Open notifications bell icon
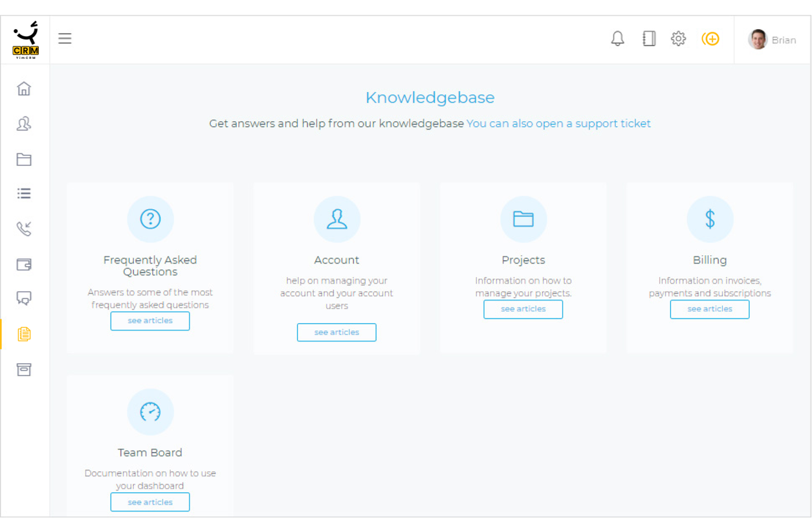 coord(618,39)
